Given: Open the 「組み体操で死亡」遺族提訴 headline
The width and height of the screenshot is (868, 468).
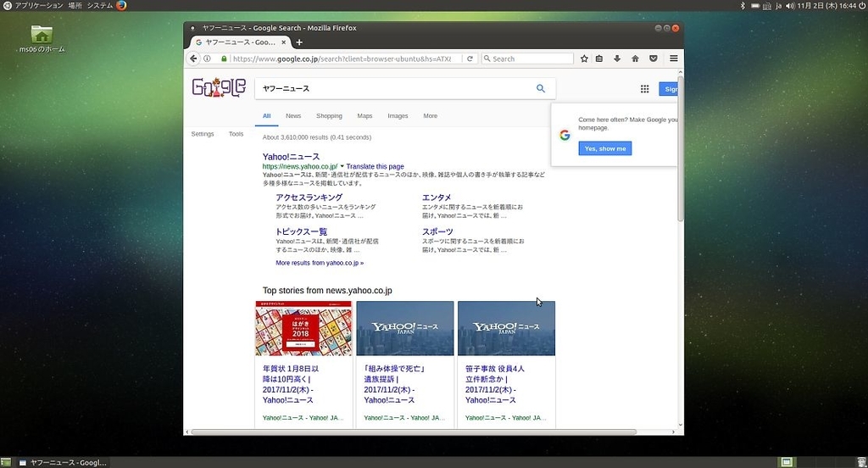Looking at the screenshot, I should pos(394,384).
